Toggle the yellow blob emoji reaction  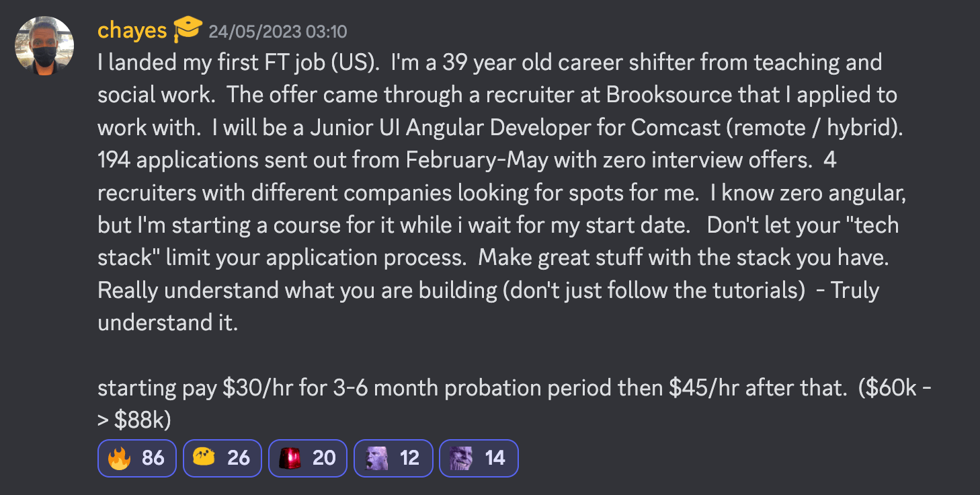222,458
